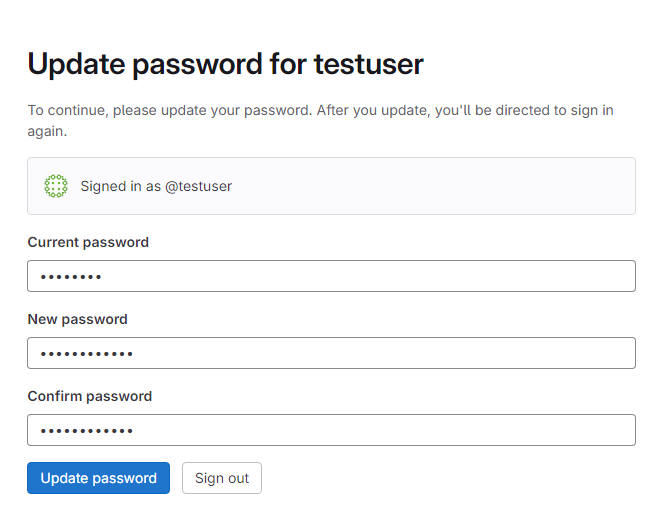671x519 pixels.
Task: Click the Sign out button
Action: 222,478
